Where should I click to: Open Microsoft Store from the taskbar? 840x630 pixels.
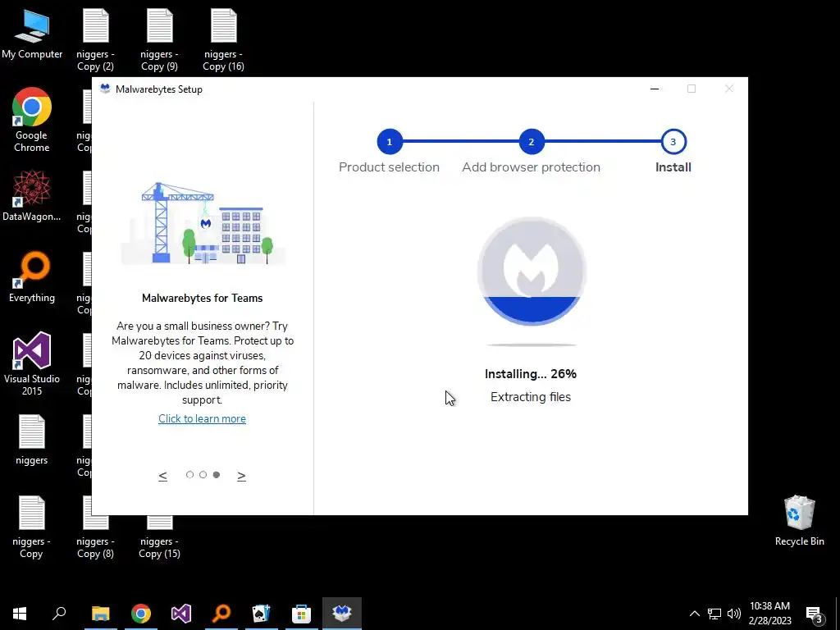302,614
